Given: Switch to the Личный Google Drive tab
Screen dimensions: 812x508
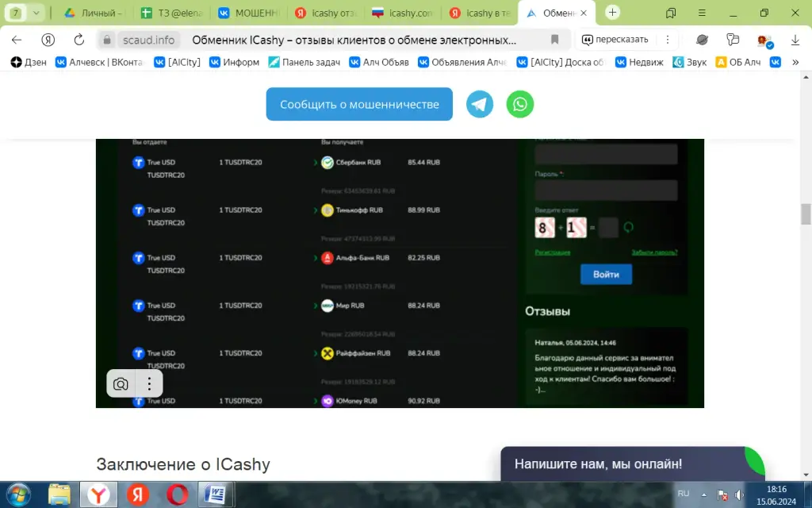Looking at the screenshot, I should tap(94, 13).
